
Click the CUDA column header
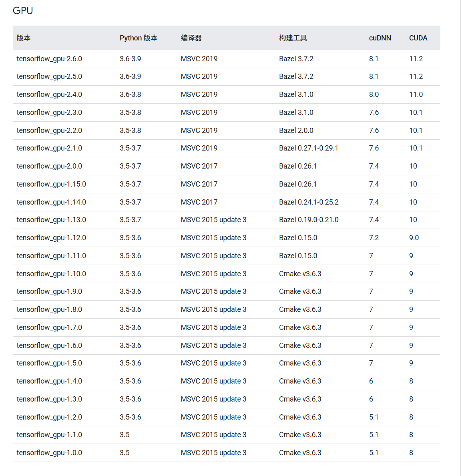(418, 38)
